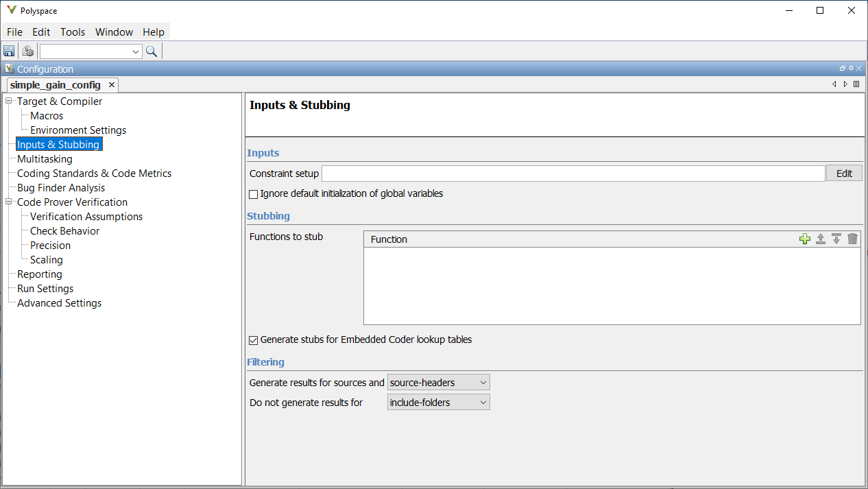Click the move-up arrow icon in Functions table
The height and width of the screenshot is (489, 868).
(821, 239)
